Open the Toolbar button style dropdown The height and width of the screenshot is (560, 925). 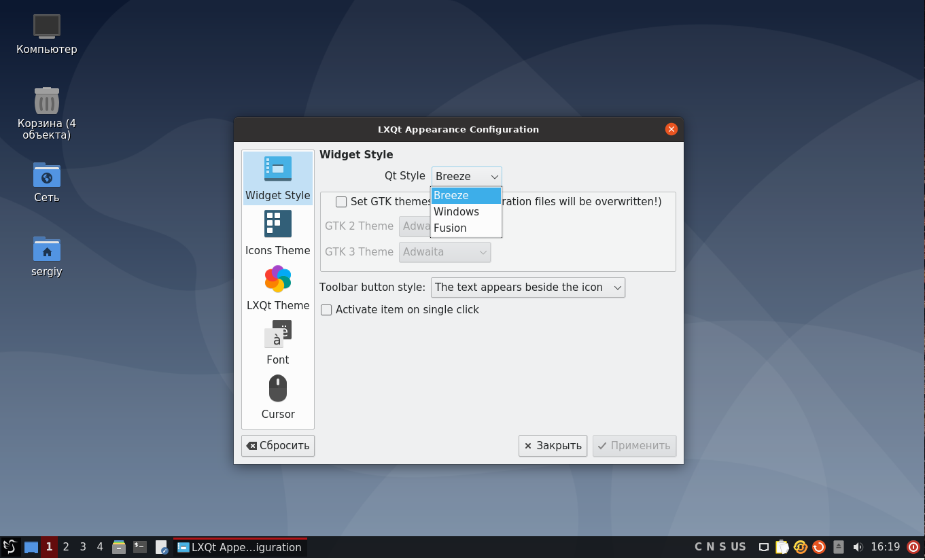[528, 287]
